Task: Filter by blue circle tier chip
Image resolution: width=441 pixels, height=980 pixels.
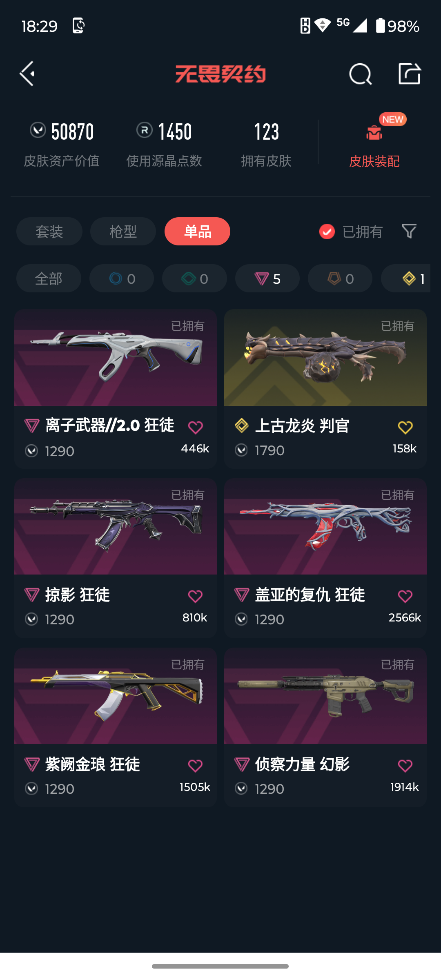Action: 122,278
